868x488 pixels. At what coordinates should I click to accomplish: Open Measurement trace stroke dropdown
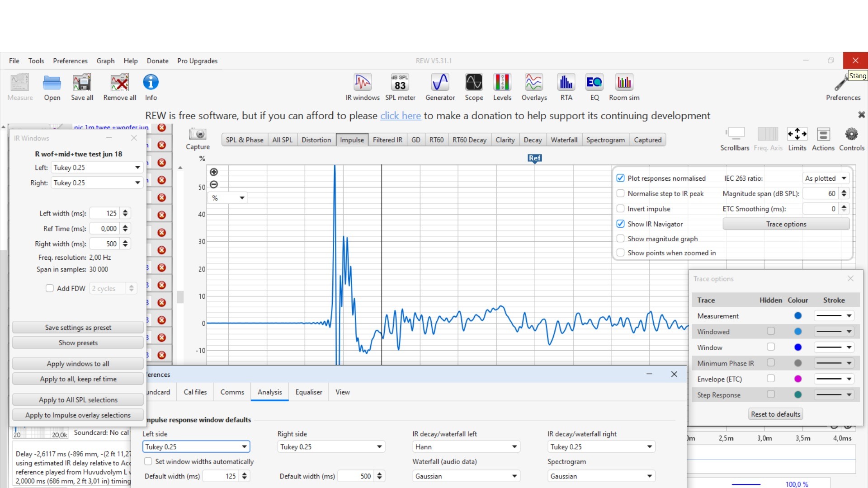[x=834, y=315]
